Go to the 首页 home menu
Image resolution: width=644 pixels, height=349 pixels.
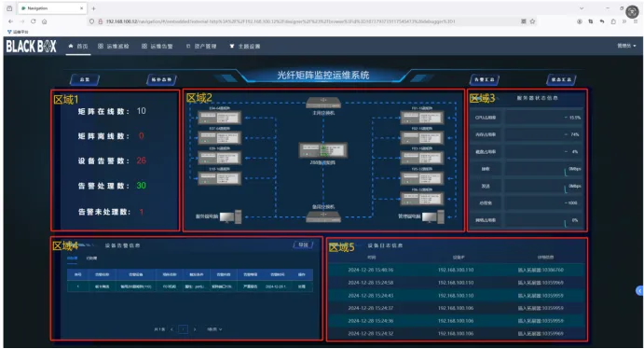pyautogui.click(x=78, y=47)
